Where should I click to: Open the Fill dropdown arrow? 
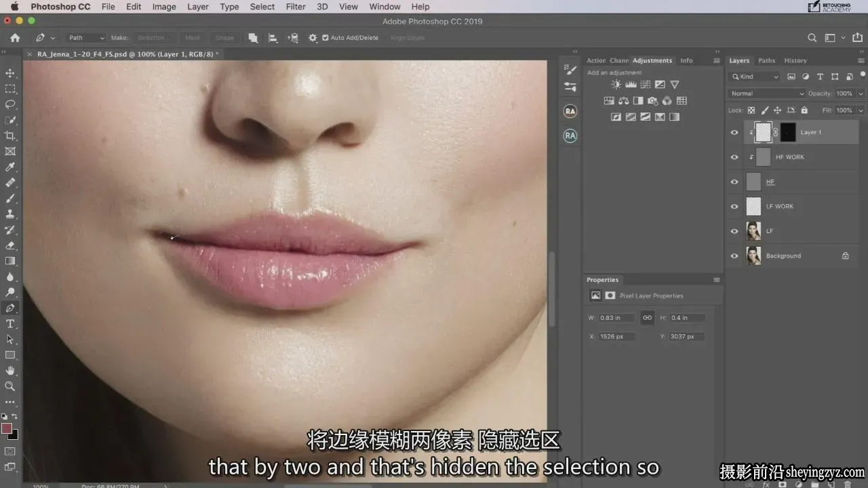(x=861, y=110)
